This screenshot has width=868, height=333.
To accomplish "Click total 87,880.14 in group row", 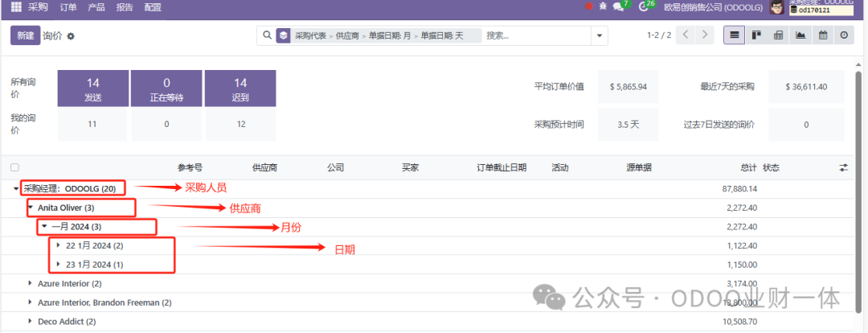I will tap(739, 189).
